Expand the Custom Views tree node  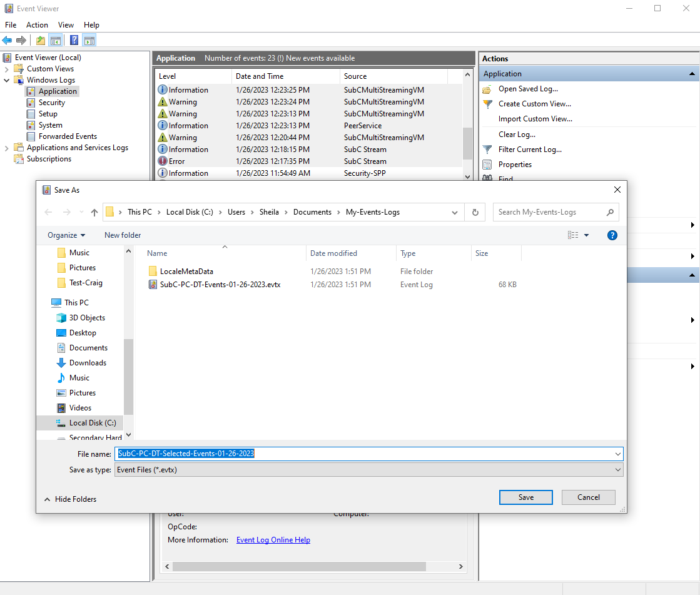(7, 69)
